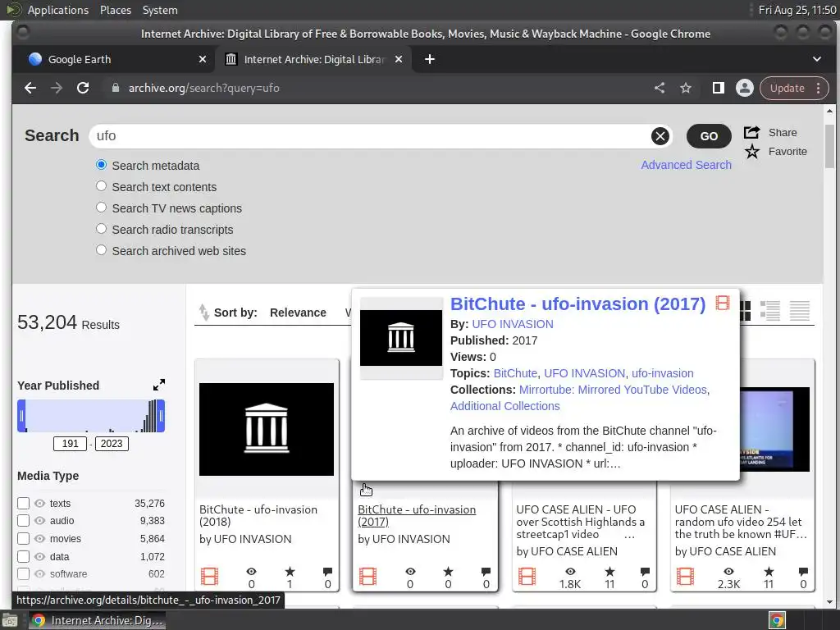Click Chrome taskbar window button
840x630 pixels.
[x=97, y=620]
